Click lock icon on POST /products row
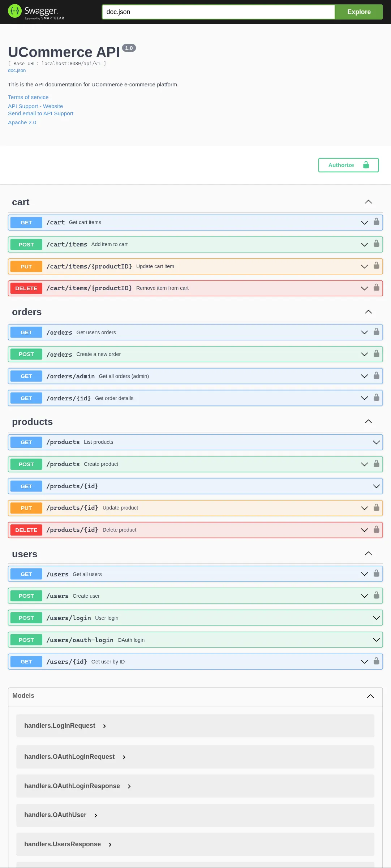 [376, 464]
